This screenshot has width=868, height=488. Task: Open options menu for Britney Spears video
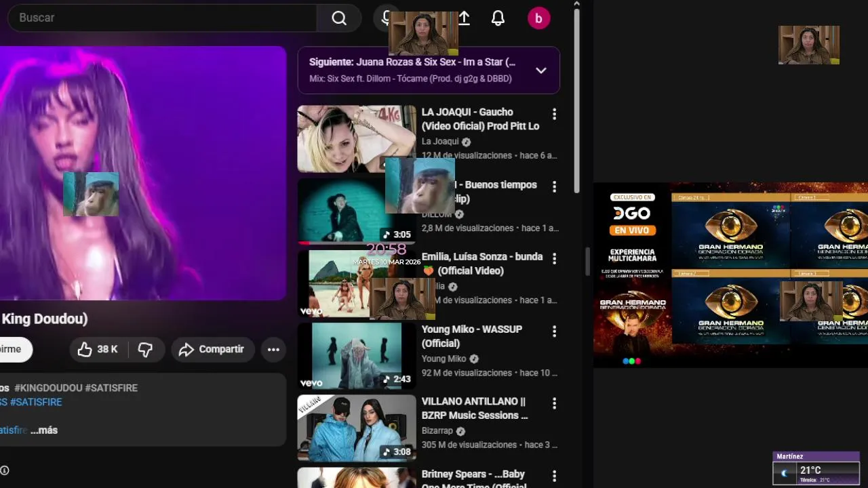554,476
